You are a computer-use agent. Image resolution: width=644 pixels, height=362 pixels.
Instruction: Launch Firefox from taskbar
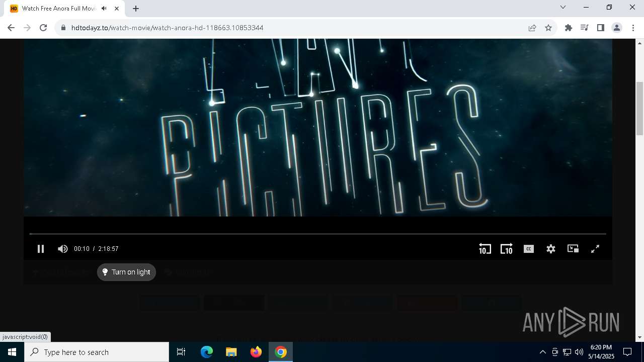click(x=256, y=352)
